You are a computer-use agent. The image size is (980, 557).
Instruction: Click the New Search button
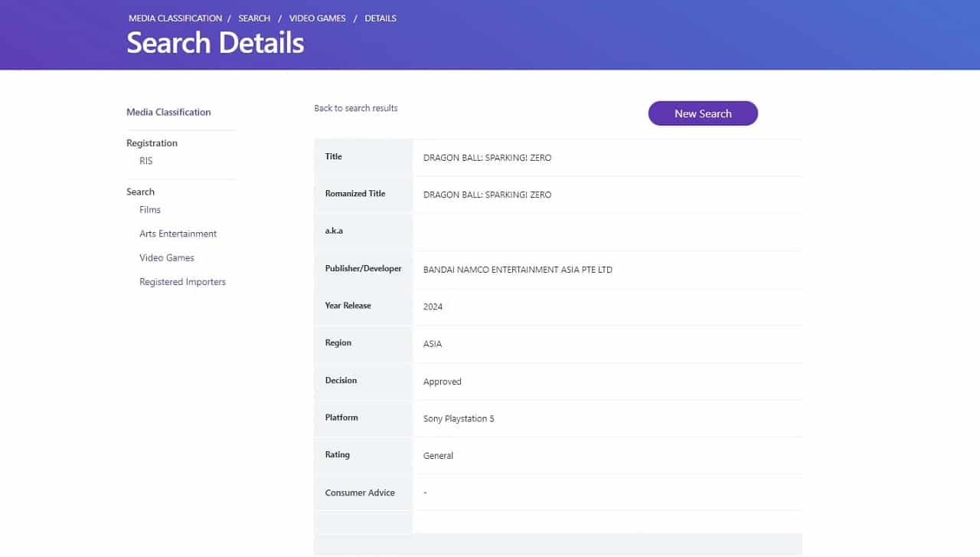703,113
